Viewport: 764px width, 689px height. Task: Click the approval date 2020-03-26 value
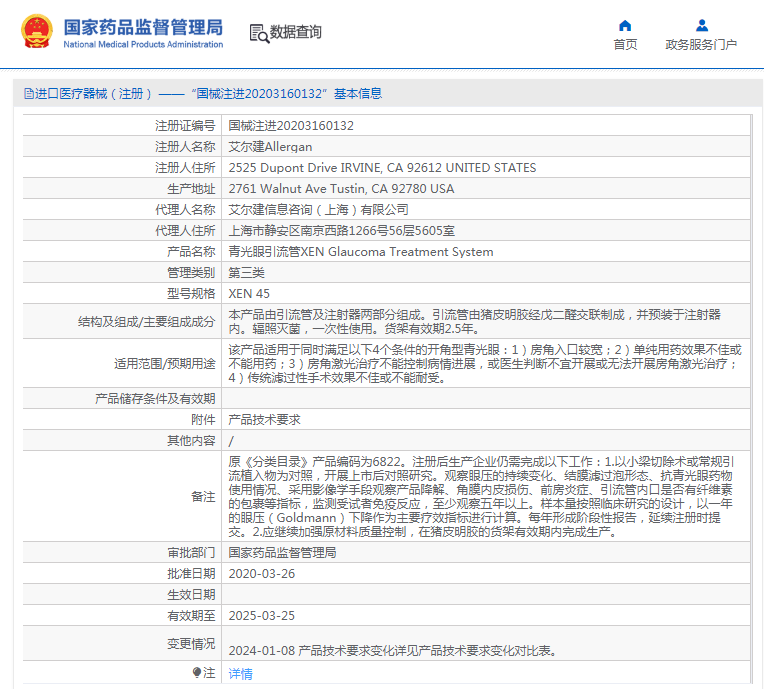(x=262, y=574)
